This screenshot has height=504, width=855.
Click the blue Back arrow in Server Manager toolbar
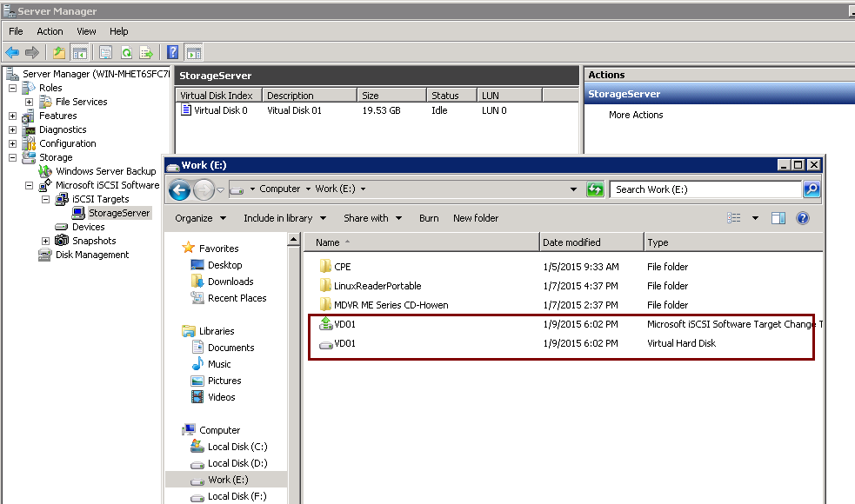[x=13, y=52]
